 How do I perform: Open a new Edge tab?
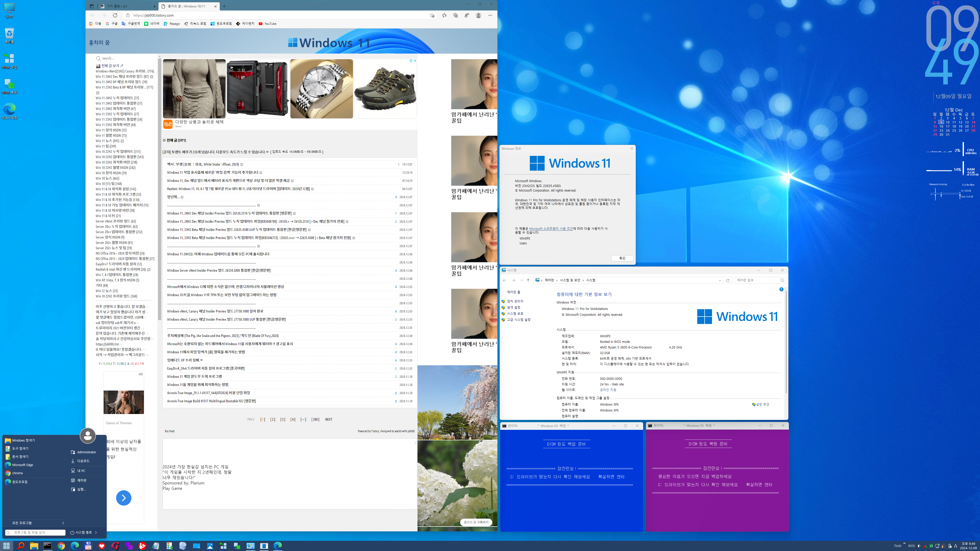[x=224, y=6]
